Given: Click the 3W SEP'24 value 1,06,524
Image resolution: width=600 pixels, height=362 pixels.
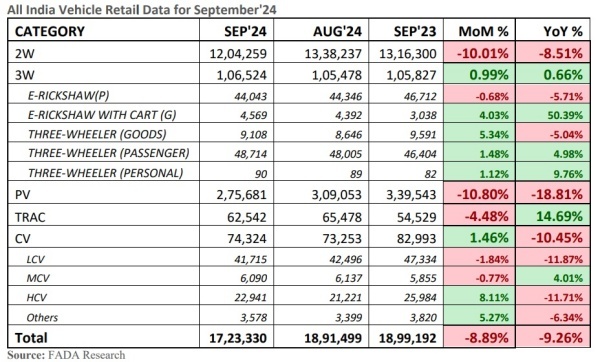Looking at the screenshot, I should click(241, 75).
